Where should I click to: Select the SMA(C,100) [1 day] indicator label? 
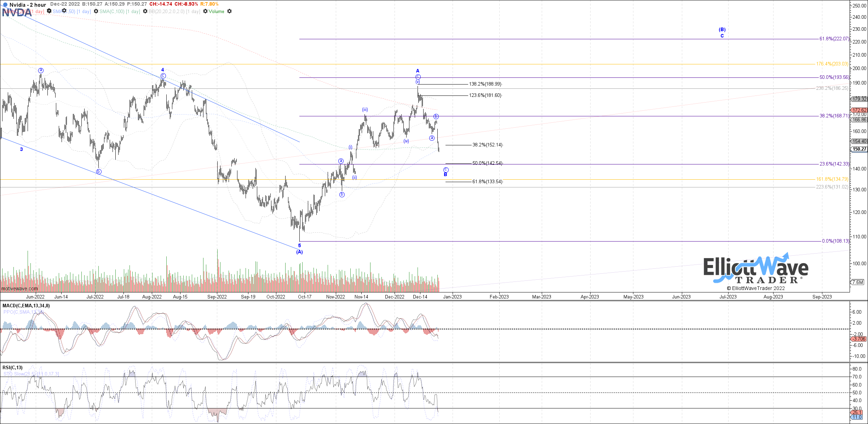tap(120, 11)
